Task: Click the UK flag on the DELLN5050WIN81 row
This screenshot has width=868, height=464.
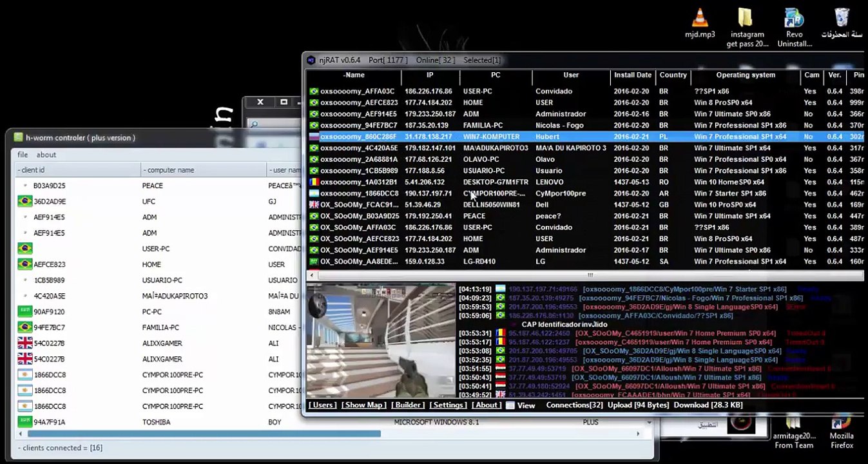Action: point(314,205)
